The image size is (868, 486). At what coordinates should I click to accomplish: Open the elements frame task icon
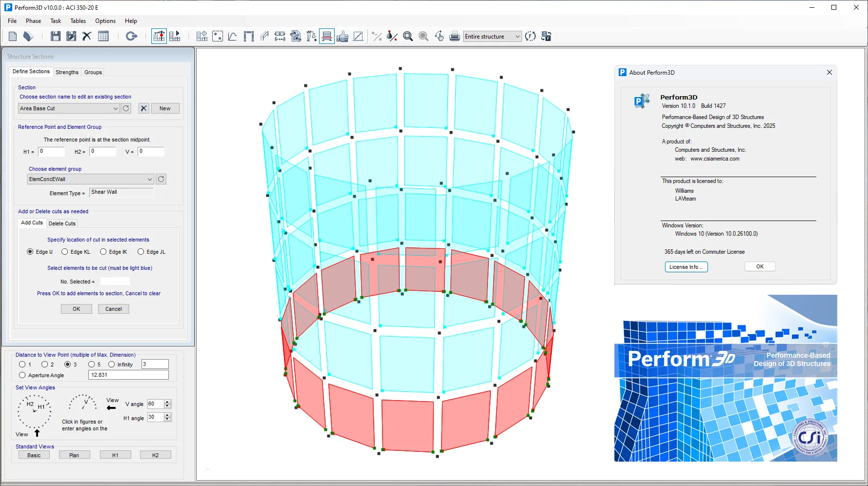tap(249, 36)
